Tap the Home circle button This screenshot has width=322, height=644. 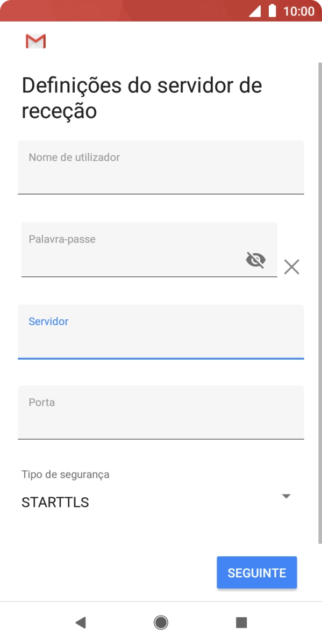pyautogui.click(x=161, y=622)
